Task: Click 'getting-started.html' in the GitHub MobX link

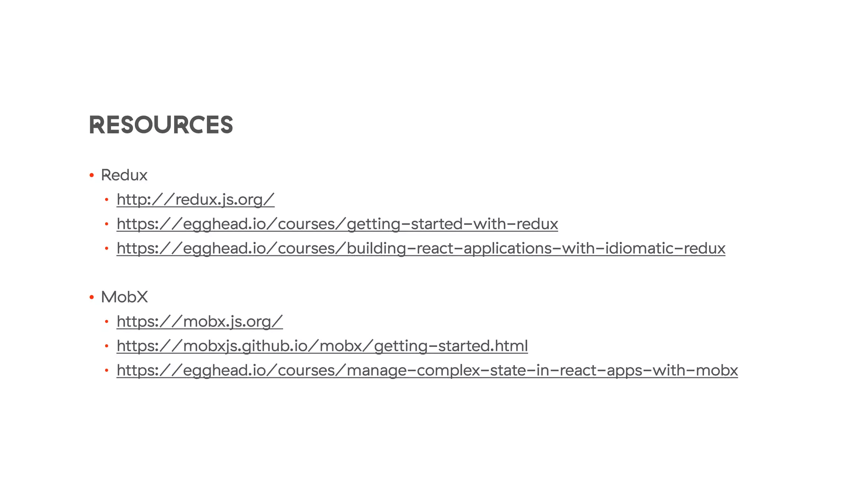Action: point(451,346)
